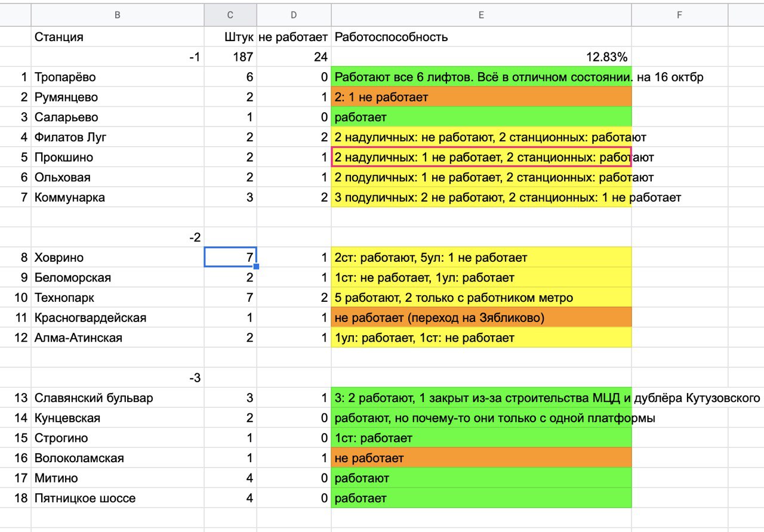Select Коммунарка's status cell '3 подуличных'
Viewport: 764px width, 532px height.
point(481,197)
